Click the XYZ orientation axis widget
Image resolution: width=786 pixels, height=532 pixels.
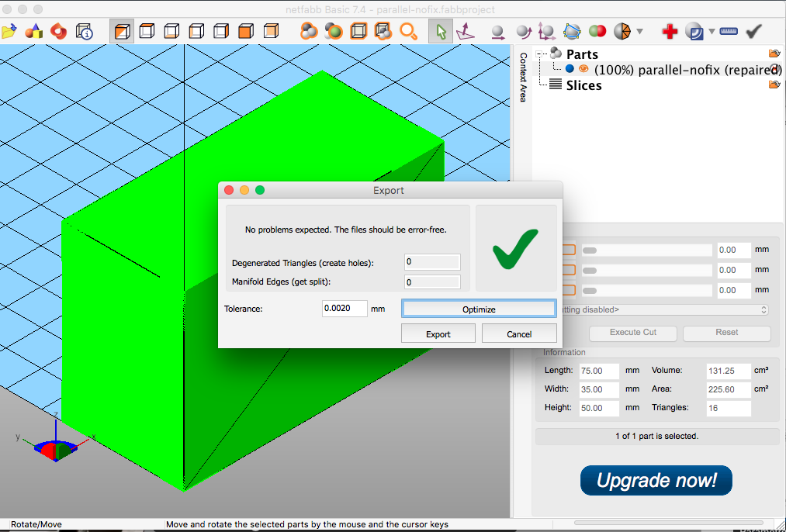pos(55,440)
